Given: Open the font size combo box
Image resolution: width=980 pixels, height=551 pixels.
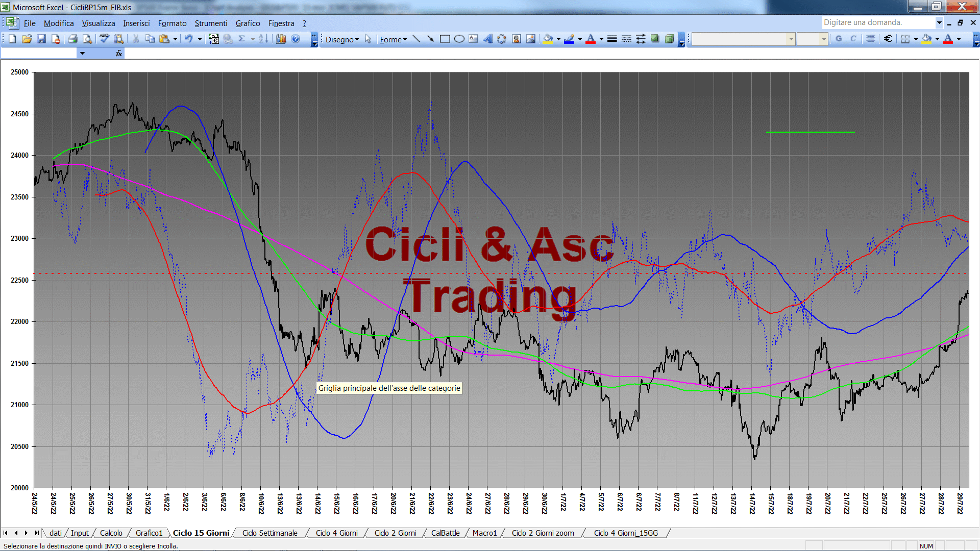Looking at the screenshot, I should click(812, 39).
